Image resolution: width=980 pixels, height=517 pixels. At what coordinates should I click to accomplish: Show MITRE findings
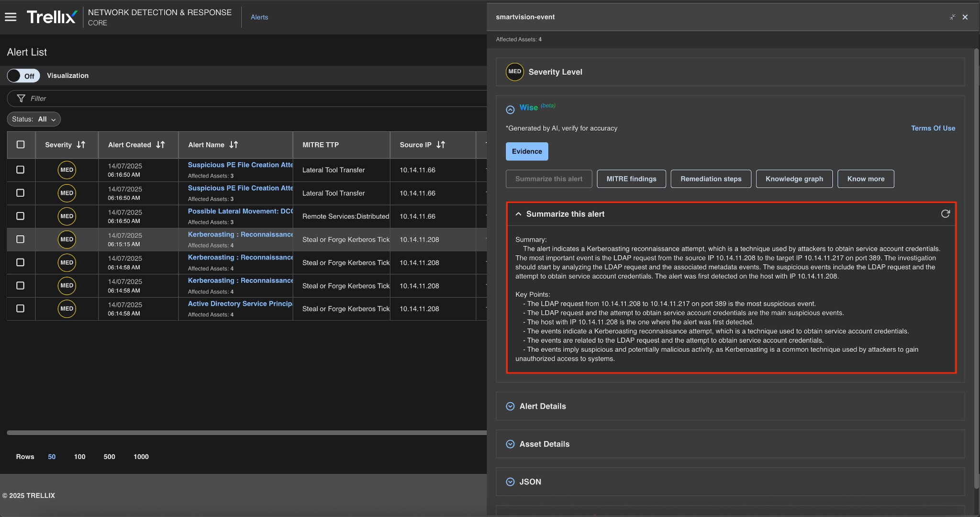[631, 179]
